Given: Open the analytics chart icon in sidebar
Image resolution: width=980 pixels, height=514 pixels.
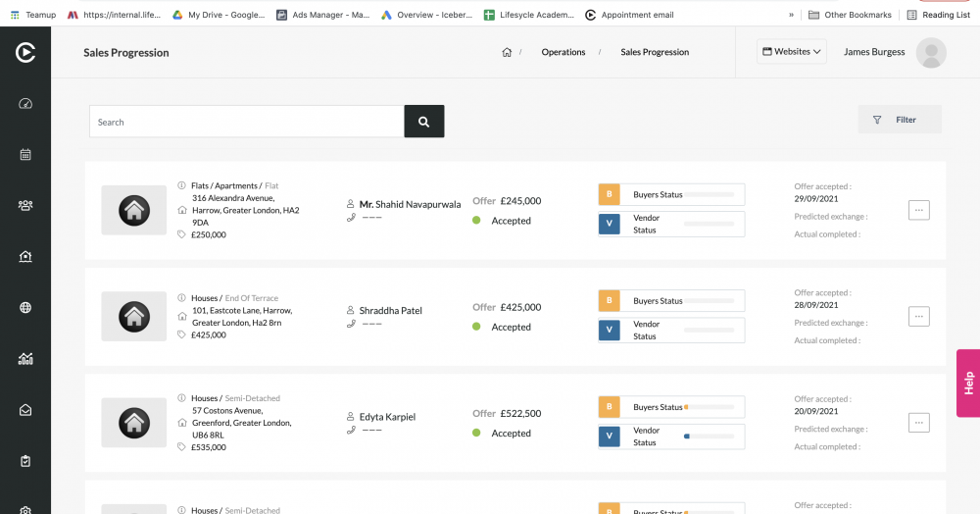Looking at the screenshot, I should pos(25,358).
